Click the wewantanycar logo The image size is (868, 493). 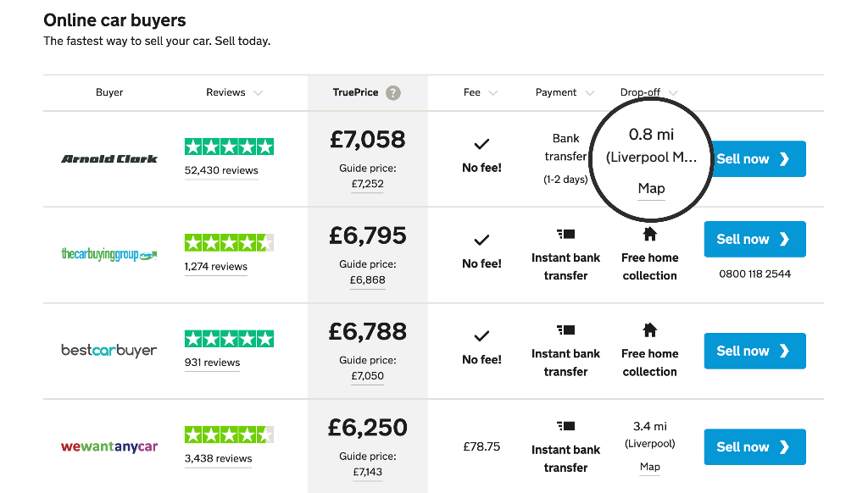109,446
